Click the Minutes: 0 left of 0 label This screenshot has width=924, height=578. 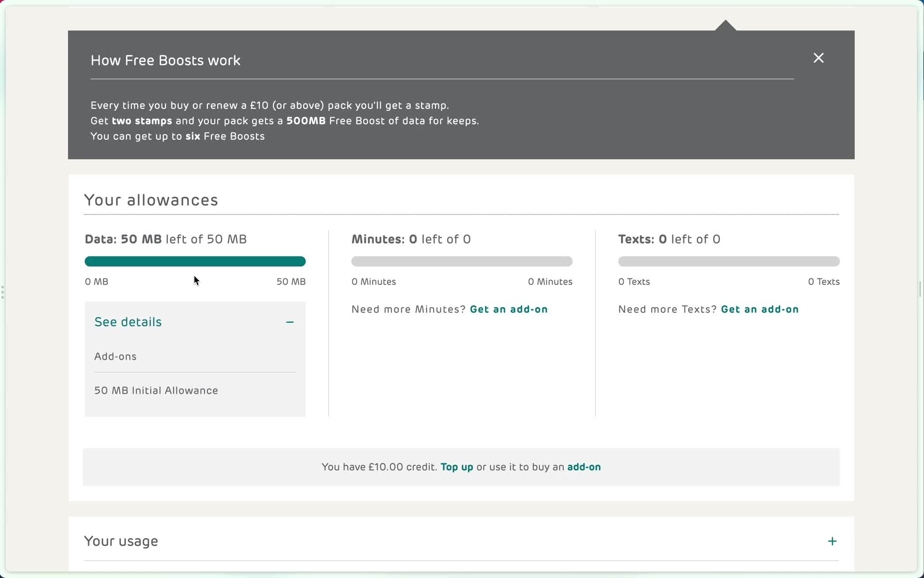coord(411,239)
